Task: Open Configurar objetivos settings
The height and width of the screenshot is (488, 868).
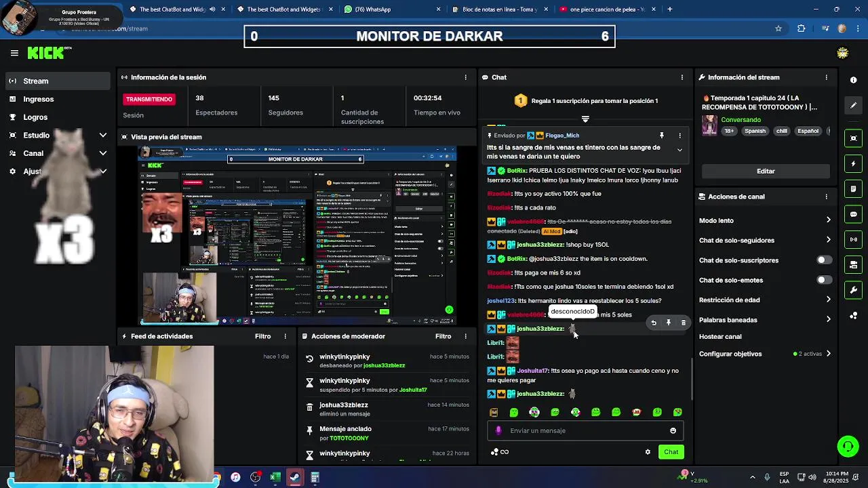Action: click(x=765, y=354)
